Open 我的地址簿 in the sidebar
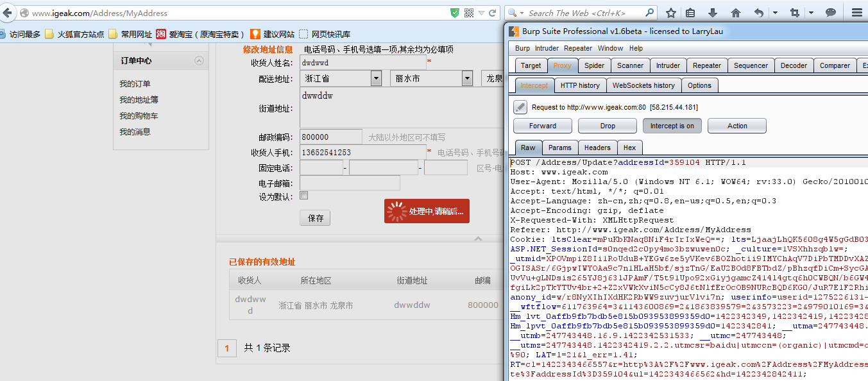The width and height of the screenshot is (868, 381). click(139, 100)
